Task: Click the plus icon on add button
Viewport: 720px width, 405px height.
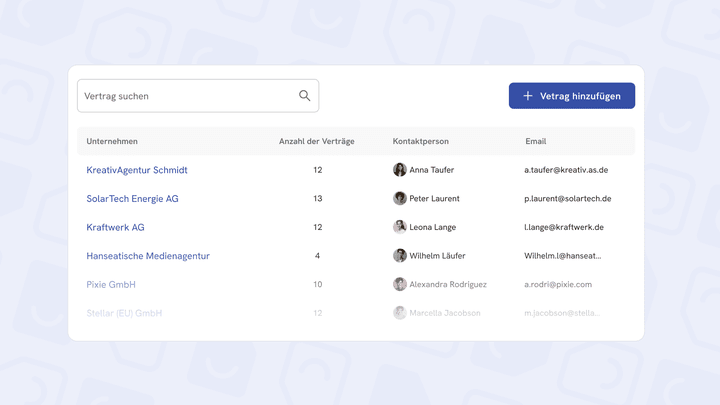Action: click(528, 96)
